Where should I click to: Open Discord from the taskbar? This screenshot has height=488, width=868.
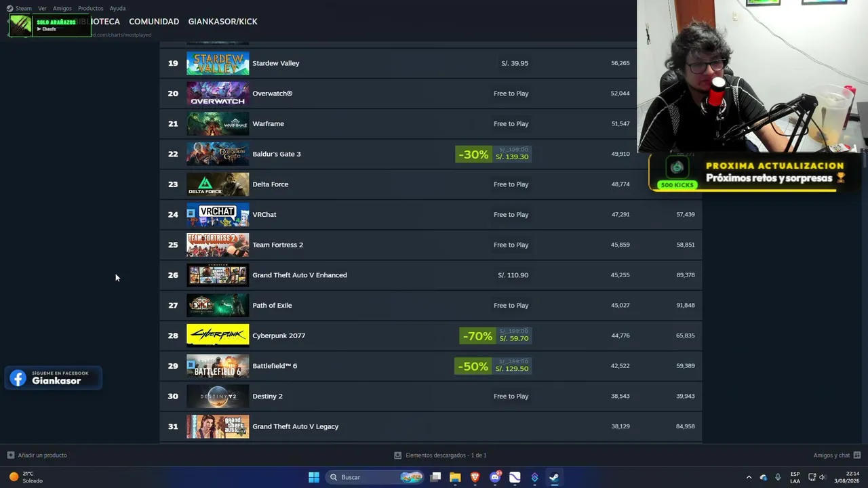[495, 477]
